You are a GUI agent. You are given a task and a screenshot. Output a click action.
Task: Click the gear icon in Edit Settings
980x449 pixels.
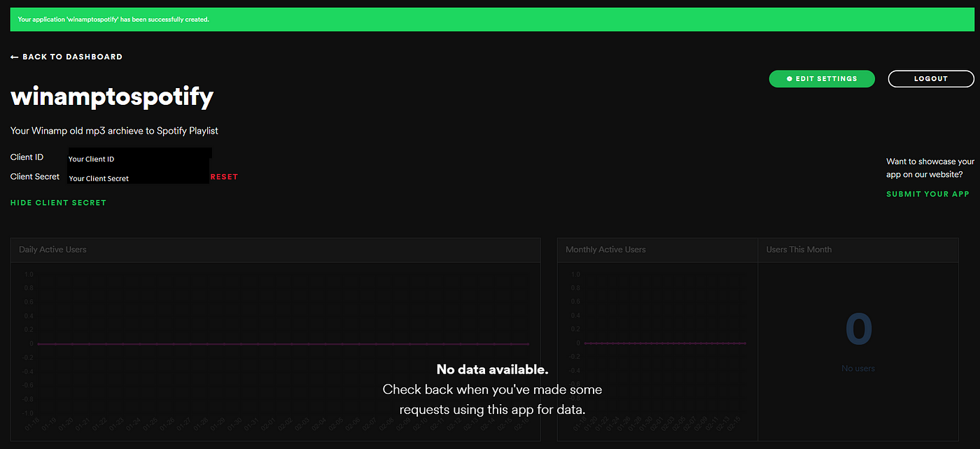pos(790,79)
